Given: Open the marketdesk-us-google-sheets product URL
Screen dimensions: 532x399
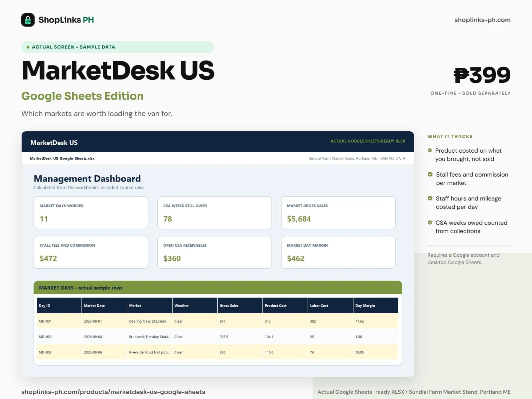Looking at the screenshot, I should 113,392.
